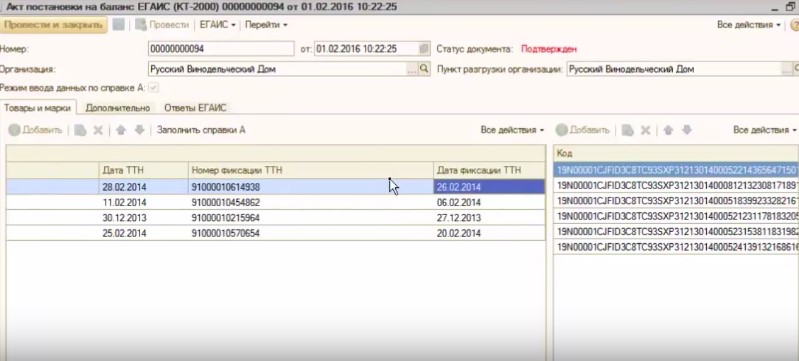Open the Ответы ЕГАИС tab
The width and height of the screenshot is (799, 361).
(195, 108)
